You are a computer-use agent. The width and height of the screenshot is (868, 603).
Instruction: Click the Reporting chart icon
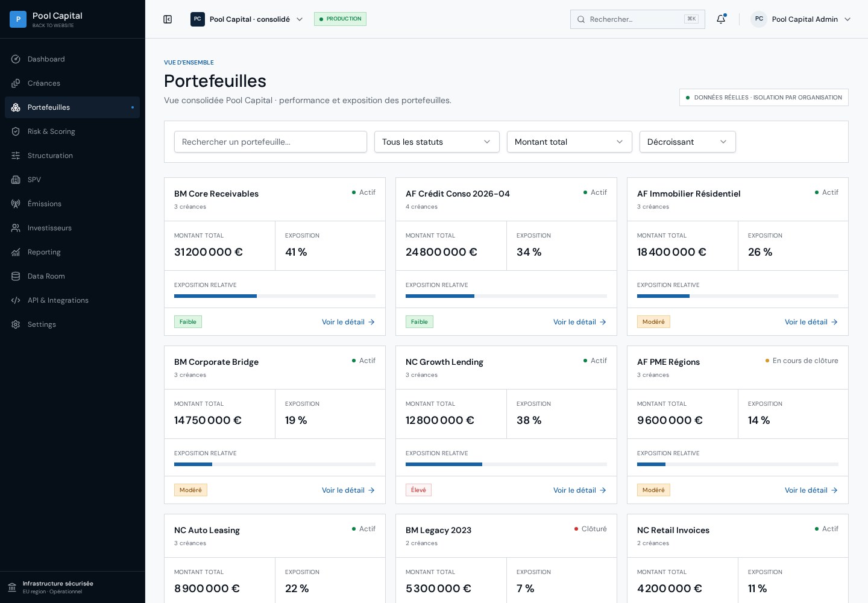coord(16,252)
